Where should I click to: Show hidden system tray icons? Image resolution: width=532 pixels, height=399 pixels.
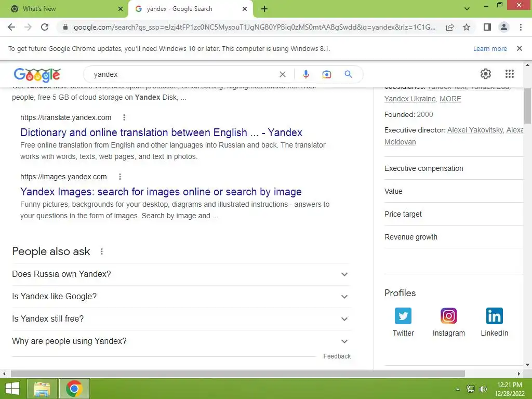pyautogui.click(x=458, y=389)
